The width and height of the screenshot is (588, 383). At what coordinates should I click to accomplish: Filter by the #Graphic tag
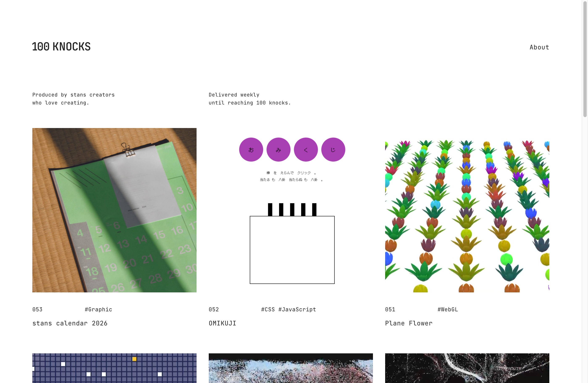(x=98, y=310)
